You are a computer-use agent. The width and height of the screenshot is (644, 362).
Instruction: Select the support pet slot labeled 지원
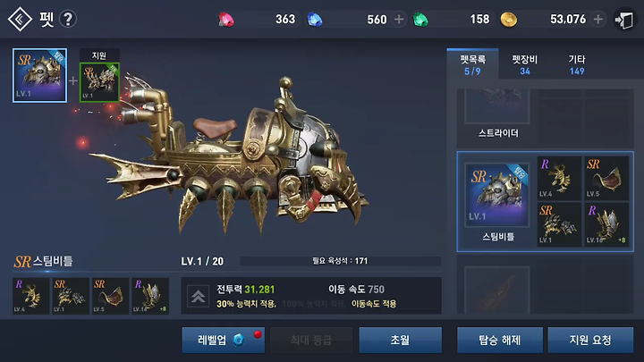99,82
